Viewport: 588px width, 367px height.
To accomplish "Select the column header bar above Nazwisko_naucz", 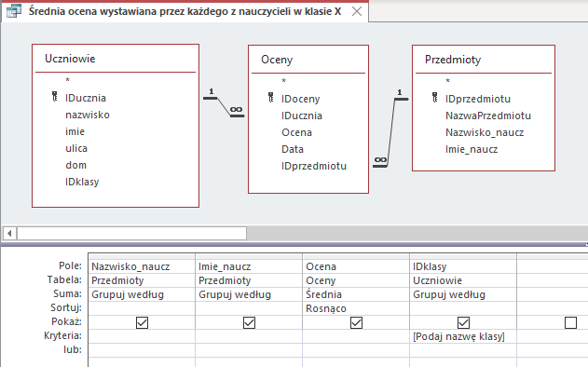I will point(142,256).
